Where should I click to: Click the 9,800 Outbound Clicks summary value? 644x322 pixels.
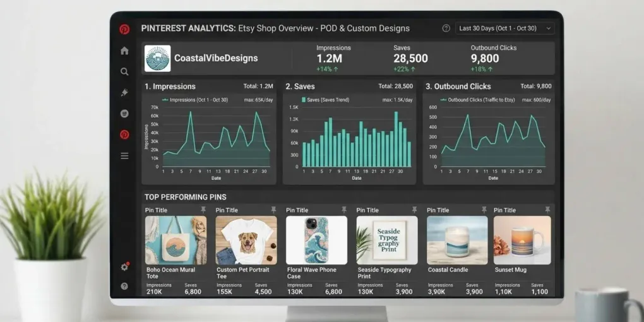pyautogui.click(x=485, y=58)
